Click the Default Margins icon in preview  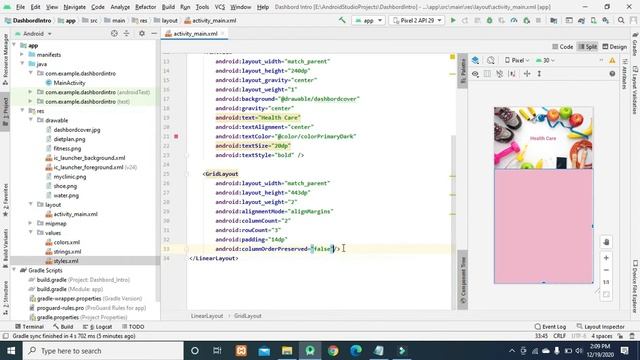coord(512,73)
